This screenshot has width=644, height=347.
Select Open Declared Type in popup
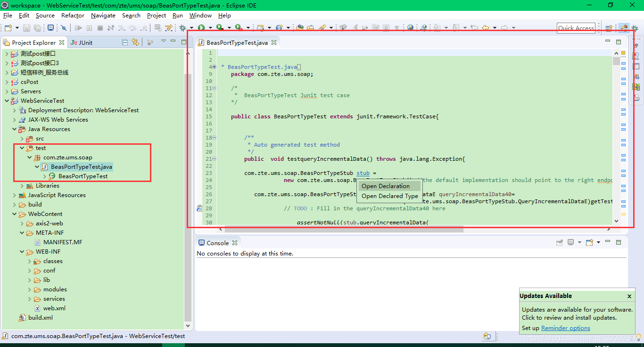(390, 196)
